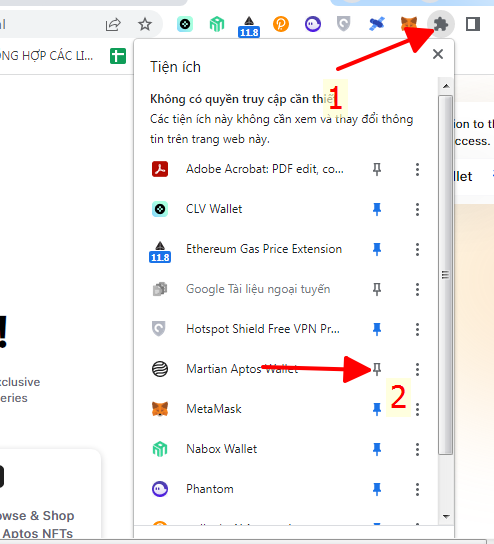Viewport: 494px width, 544px height.
Task: Pin Martian Aptos Wallet to toolbar
Action: (377, 369)
